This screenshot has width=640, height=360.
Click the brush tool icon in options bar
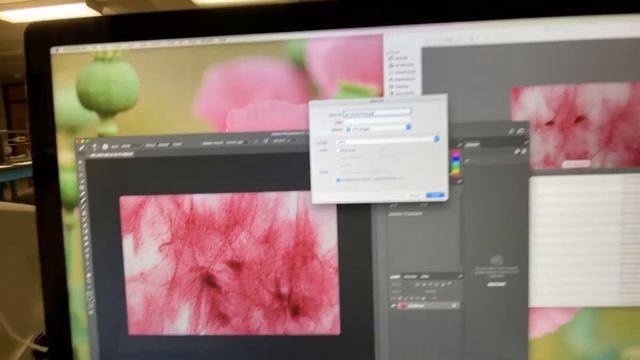pos(83,147)
